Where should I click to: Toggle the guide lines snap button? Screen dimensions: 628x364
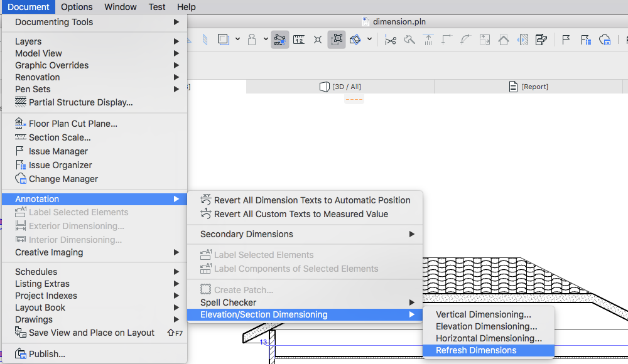280,40
